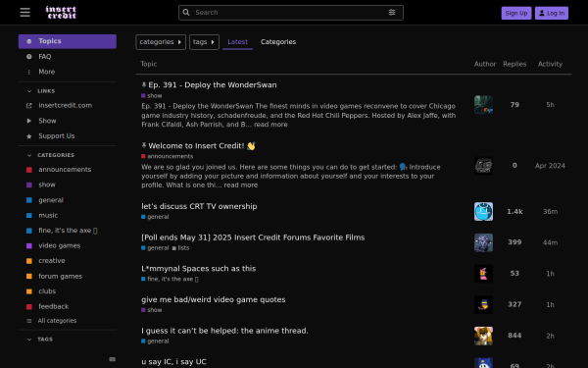Open let's discuss CRT TV ownership
The height and width of the screenshot is (368, 588).
[199, 206]
